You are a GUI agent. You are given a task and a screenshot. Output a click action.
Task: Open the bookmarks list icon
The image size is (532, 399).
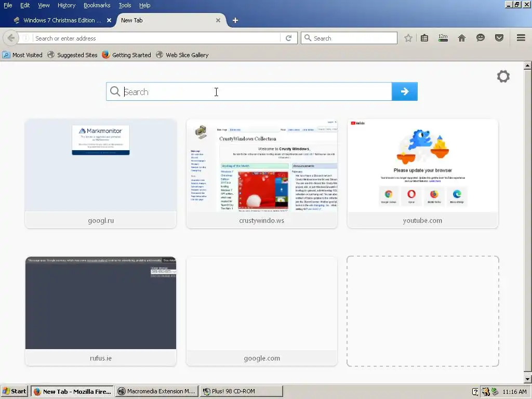coord(424,38)
